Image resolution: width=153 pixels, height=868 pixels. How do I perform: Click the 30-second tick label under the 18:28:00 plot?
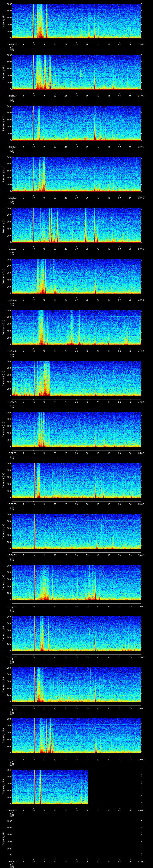coord(77,249)
